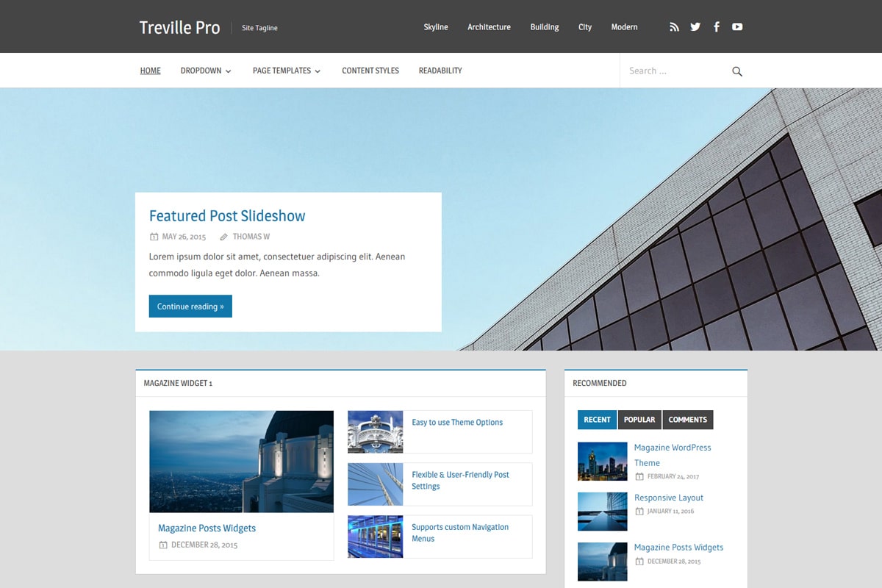Click pencil author icon beside Thomas W

223,237
